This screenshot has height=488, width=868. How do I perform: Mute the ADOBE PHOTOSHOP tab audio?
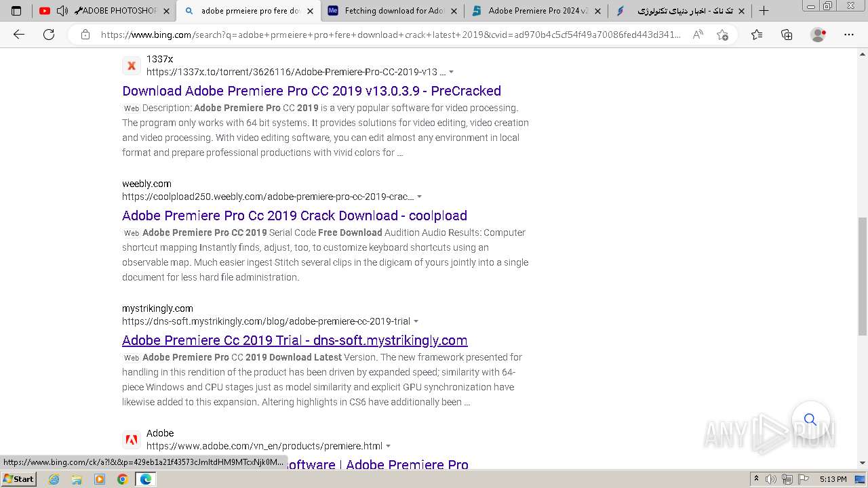click(x=62, y=11)
